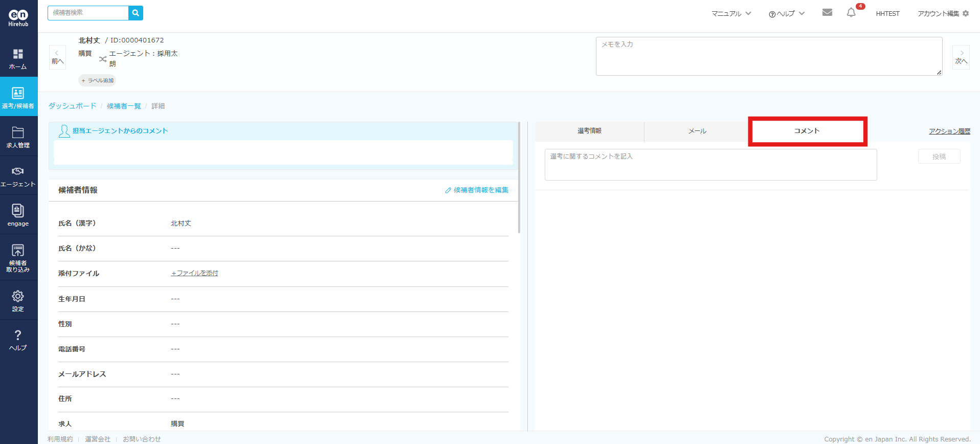Switch to the 選考情報 tab

tap(589, 131)
